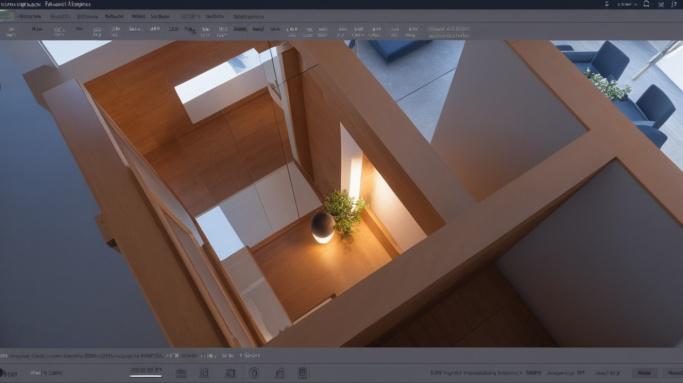
Task: Select the glowing sphere lamp in the viewport
Action: click(x=323, y=228)
